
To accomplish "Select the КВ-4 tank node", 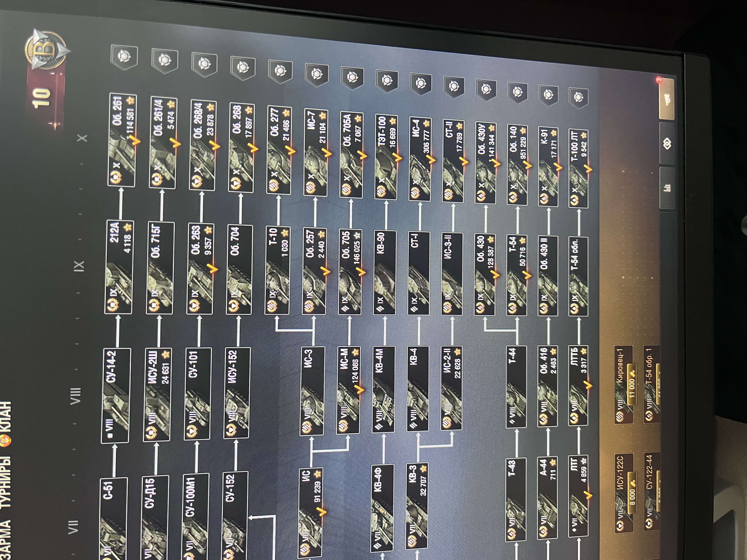I will pos(418,389).
